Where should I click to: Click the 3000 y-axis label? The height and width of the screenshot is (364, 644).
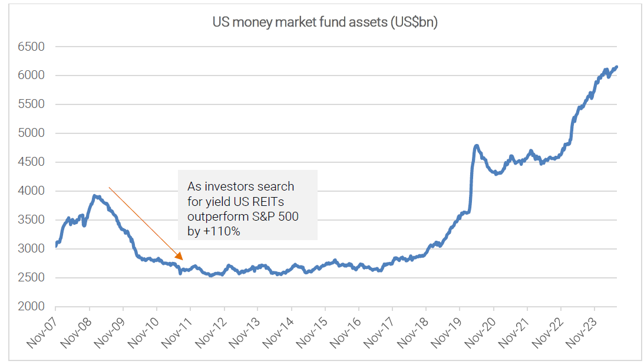[x=33, y=249]
